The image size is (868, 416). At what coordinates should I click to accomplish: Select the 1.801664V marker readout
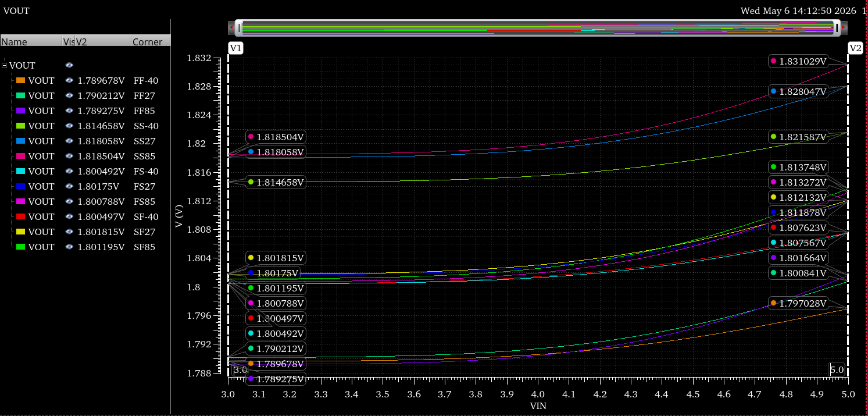pyautogui.click(x=798, y=258)
